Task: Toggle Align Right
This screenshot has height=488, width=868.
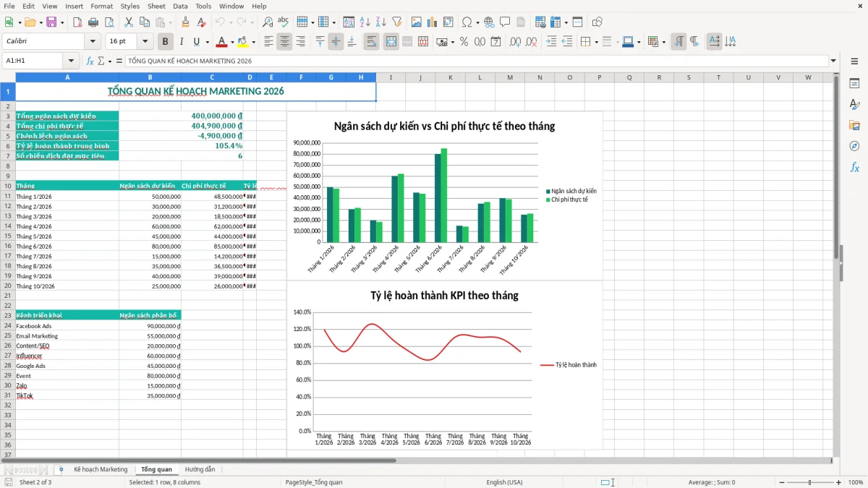Action: (300, 42)
